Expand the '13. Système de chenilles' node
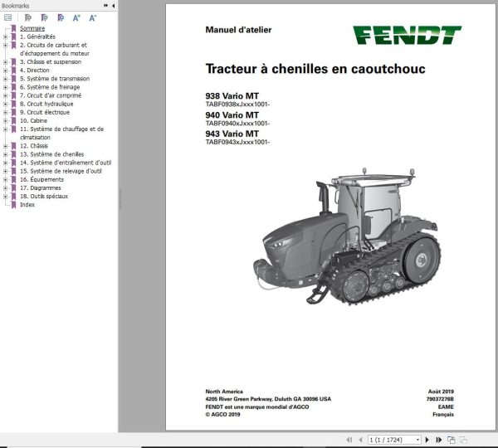 (x=5, y=154)
